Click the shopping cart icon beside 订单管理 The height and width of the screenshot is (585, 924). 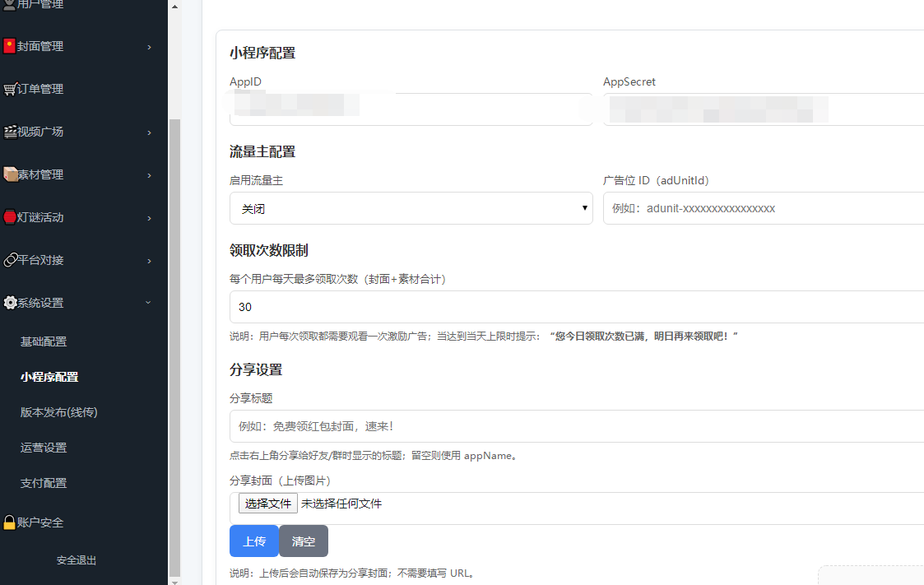tap(10, 89)
